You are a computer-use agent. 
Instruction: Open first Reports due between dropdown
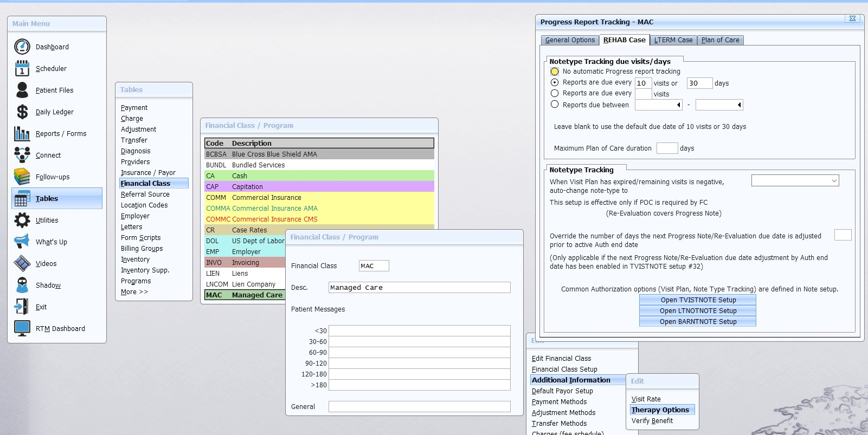click(678, 105)
